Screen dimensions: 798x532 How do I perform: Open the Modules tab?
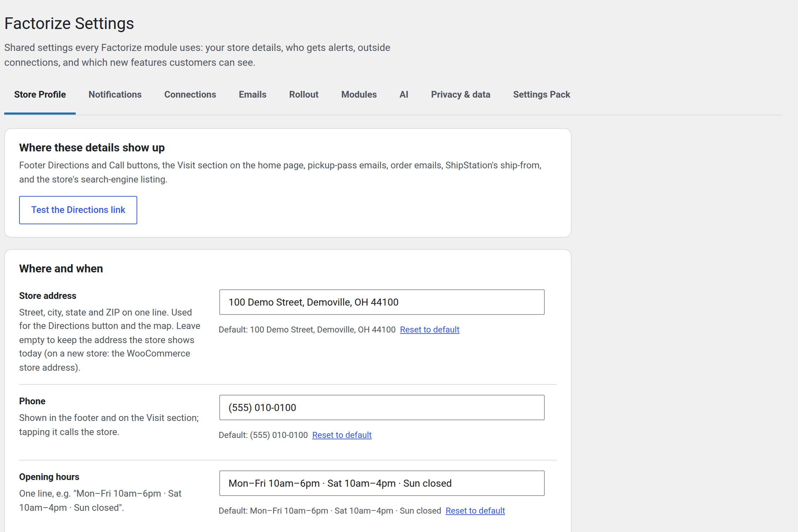pyautogui.click(x=359, y=95)
